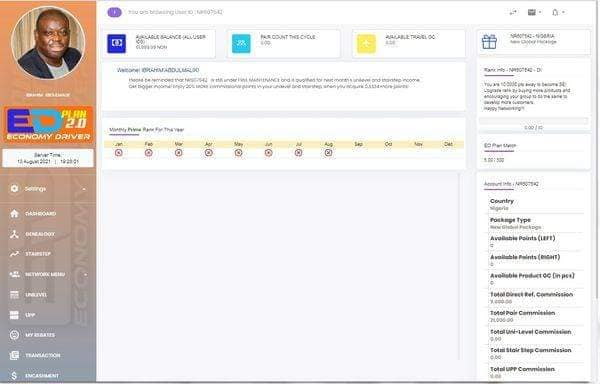Click the Unilevel sidebar icon
Screen dimensions: 600x384
coord(15,295)
